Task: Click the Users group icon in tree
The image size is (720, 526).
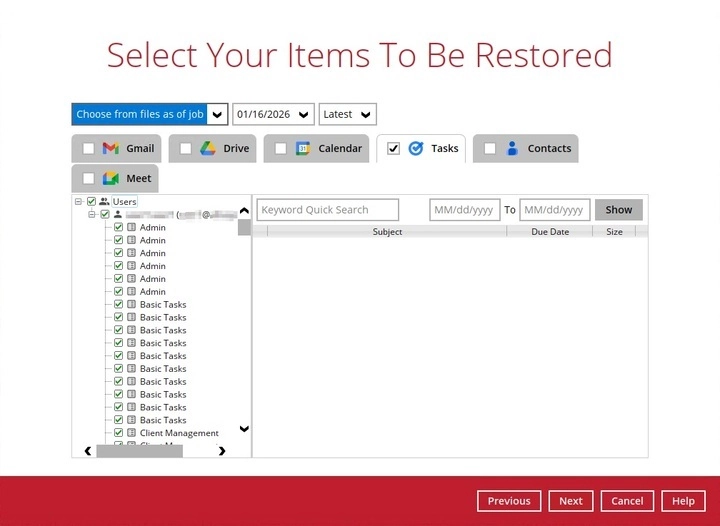Action: (x=104, y=202)
